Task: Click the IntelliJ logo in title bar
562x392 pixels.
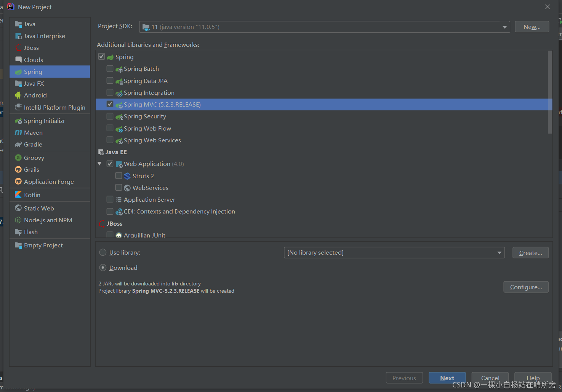Action: (11, 6)
